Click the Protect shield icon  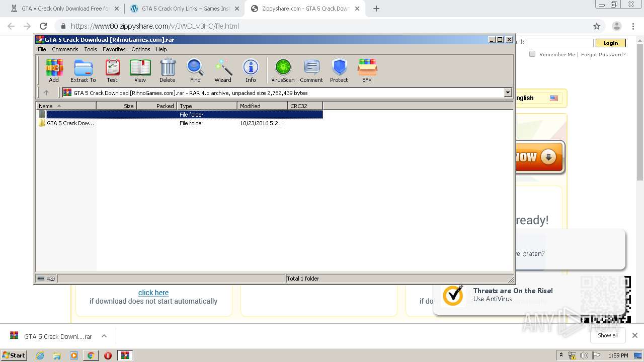(339, 70)
